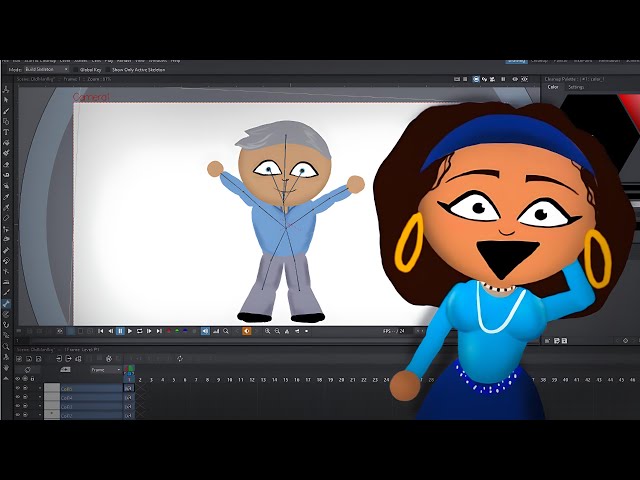Jump to the first frame

pyautogui.click(x=100, y=331)
